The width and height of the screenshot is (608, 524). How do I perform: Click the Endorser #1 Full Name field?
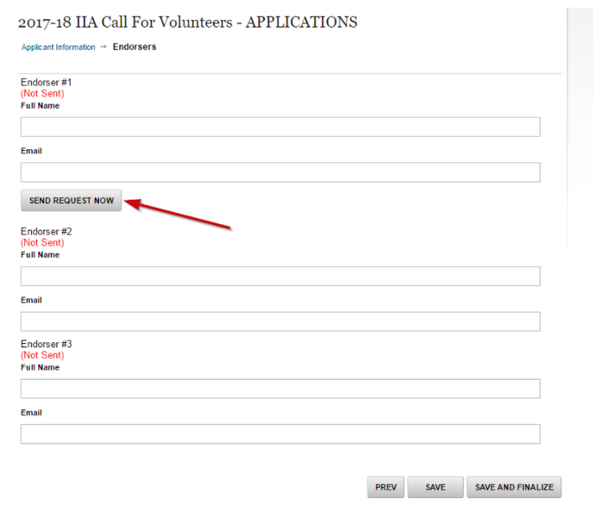[x=280, y=127]
